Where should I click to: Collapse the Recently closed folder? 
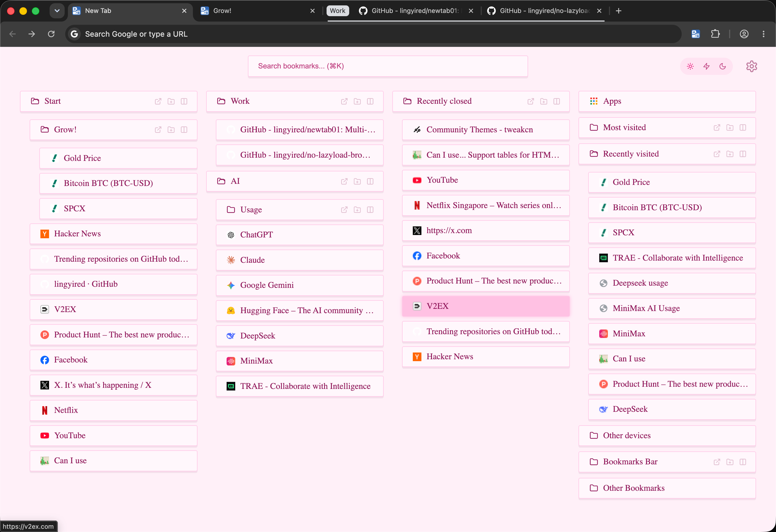481,101
